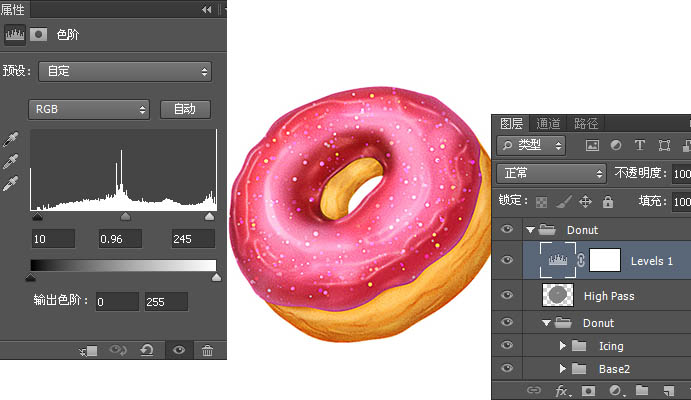Open the layer filter 类型 dropdown

[531, 145]
